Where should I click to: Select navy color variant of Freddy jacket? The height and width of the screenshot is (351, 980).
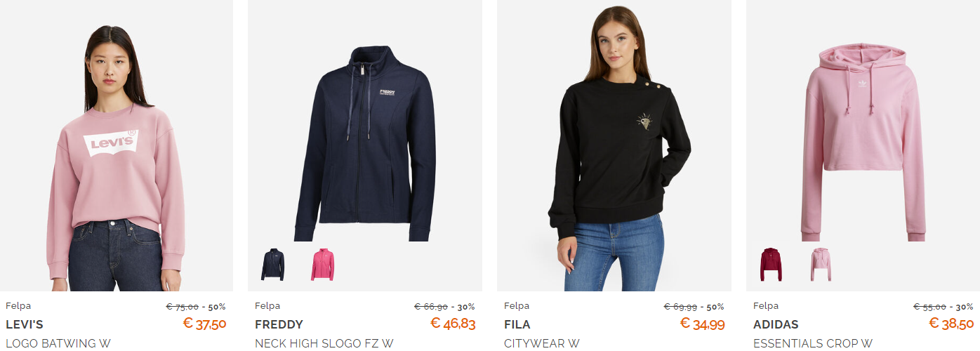pos(273,265)
